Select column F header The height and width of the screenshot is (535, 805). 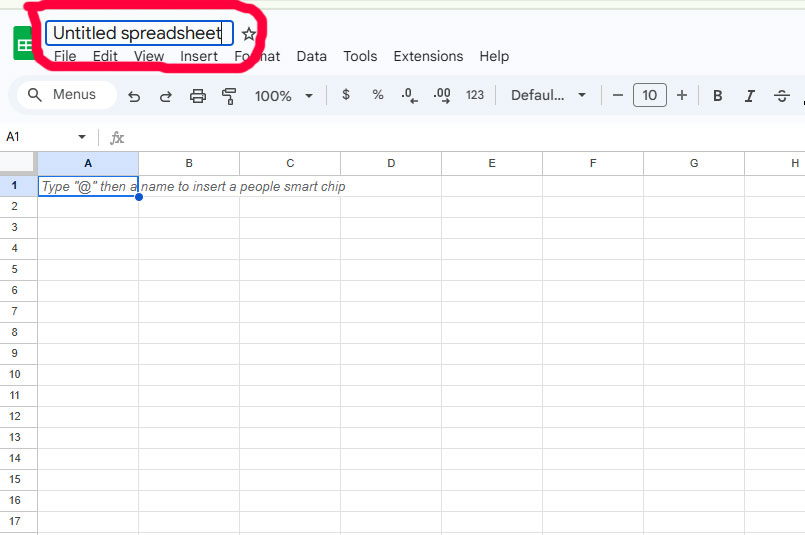tap(593, 163)
